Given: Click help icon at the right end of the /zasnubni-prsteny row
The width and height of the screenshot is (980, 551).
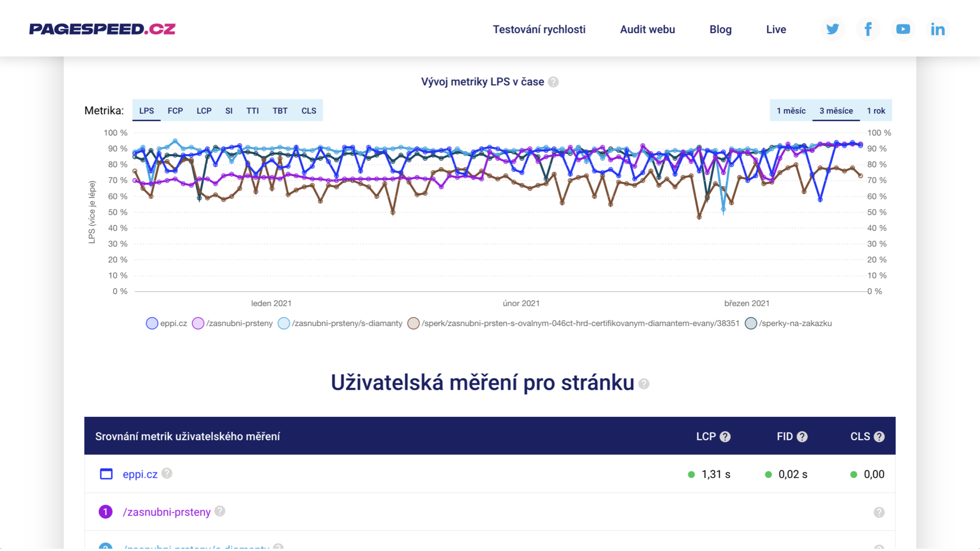Looking at the screenshot, I should [879, 512].
